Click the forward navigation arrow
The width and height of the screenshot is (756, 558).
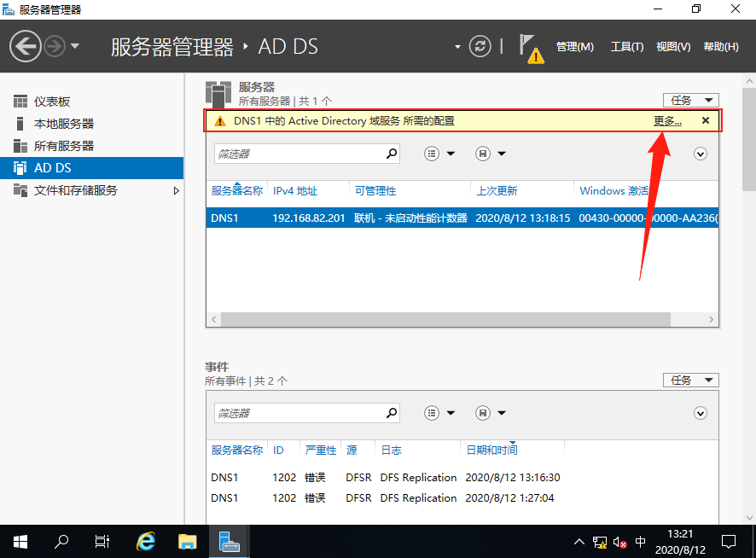click(55, 47)
